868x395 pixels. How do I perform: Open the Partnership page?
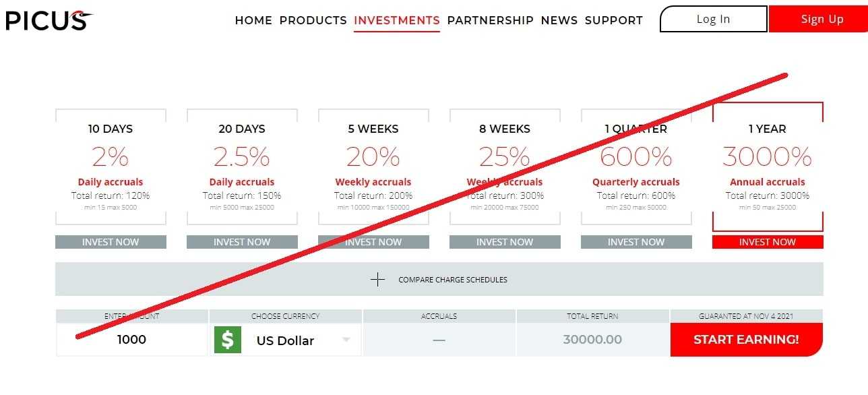point(491,20)
